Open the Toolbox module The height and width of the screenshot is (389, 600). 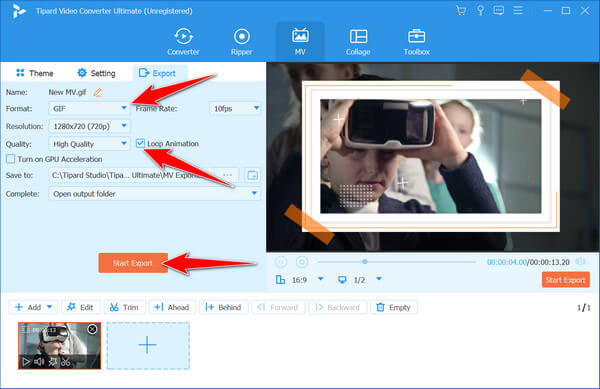416,42
